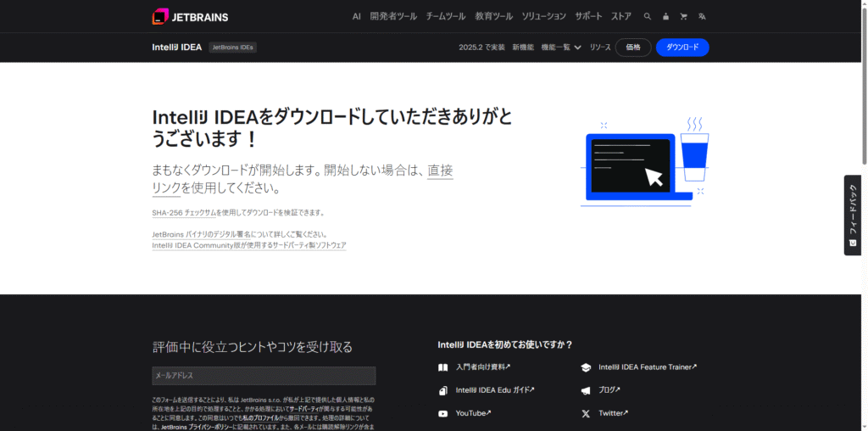Click the X Twitter icon
Image resolution: width=868 pixels, height=431 pixels.
point(586,414)
